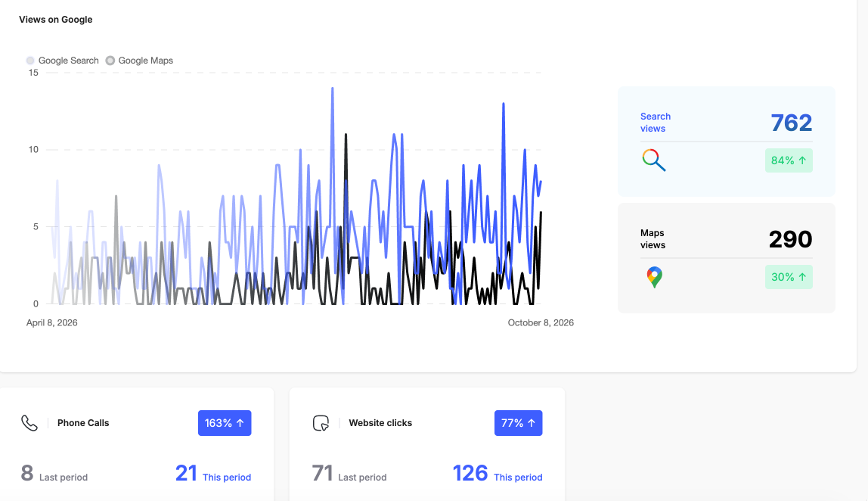
Task: Toggle the Google Search legend marker
Action: (x=30, y=61)
